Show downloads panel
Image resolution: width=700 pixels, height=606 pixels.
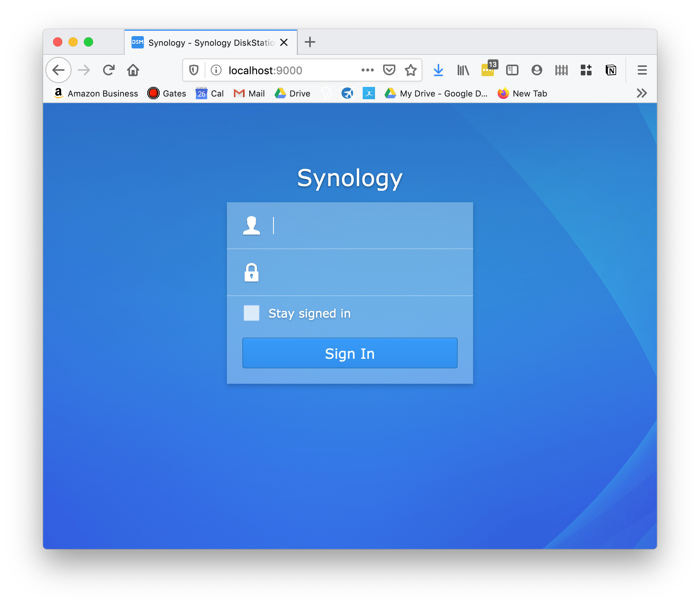pos(438,70)
